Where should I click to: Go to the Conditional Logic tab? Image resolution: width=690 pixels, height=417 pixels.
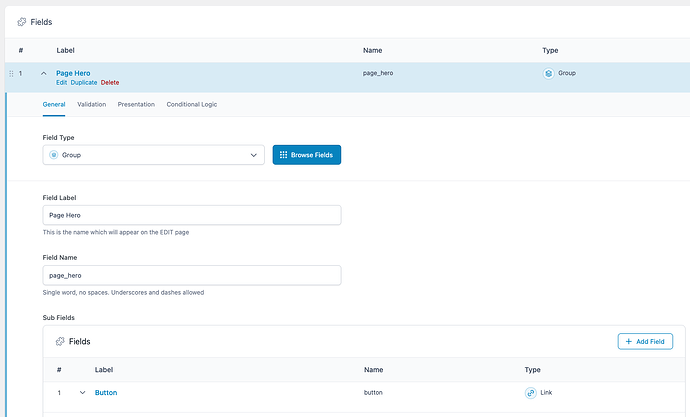pyautogui.click(x=191, y=105)
